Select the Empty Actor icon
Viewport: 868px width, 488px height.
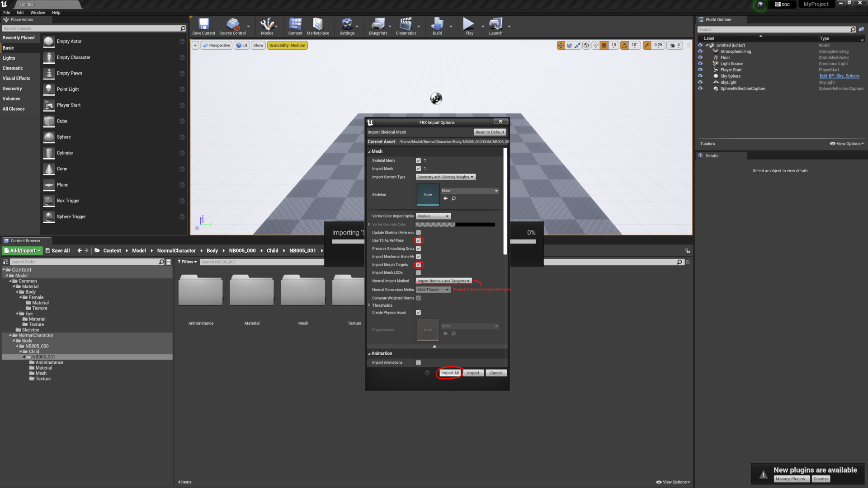click(x=49, y=42)
